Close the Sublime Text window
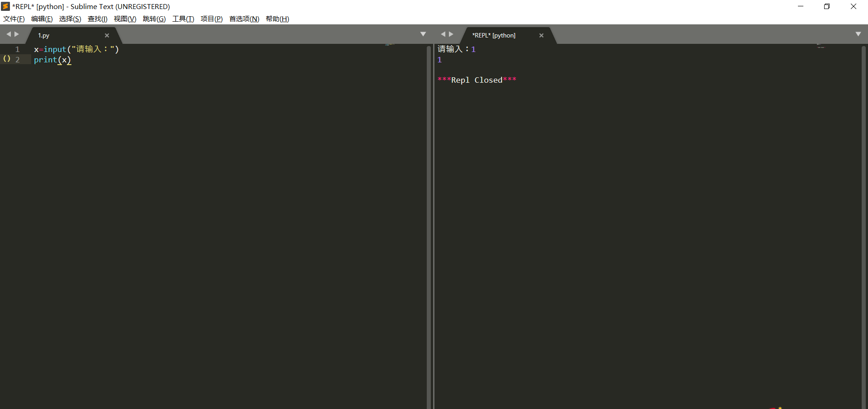Screen dimensions: 868x409 (854, 6)
